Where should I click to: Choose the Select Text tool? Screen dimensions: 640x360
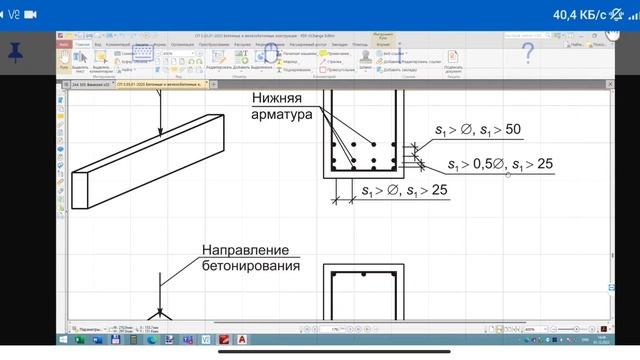80,61
